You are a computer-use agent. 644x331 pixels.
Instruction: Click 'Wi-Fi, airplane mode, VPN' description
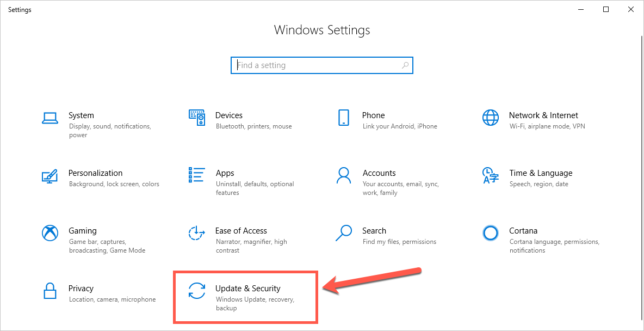tap(548, 126)
